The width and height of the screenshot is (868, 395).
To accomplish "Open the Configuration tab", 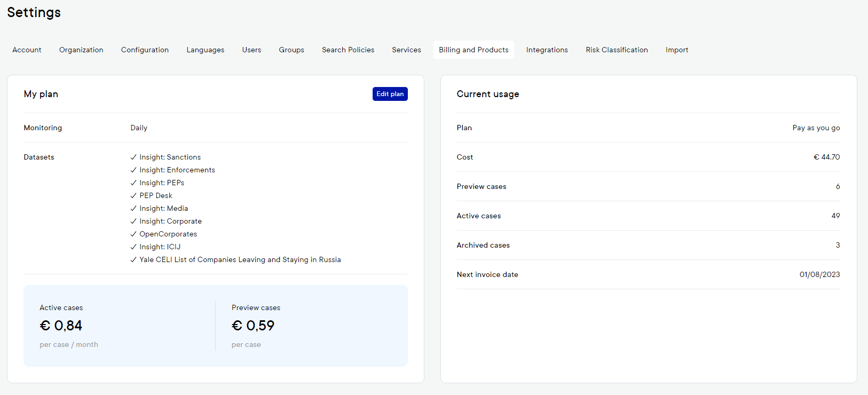I will click(x=145, y=50).
